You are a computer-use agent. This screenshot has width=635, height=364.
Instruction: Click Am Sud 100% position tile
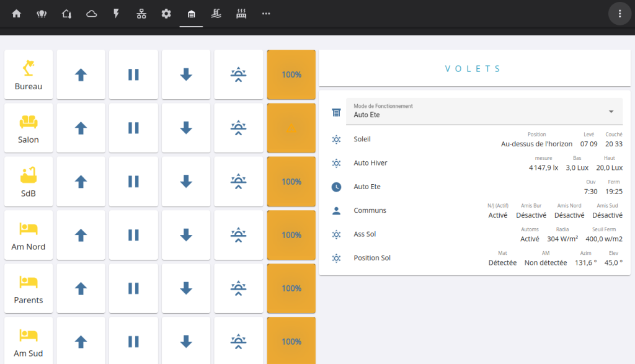[x=291, y=341]
